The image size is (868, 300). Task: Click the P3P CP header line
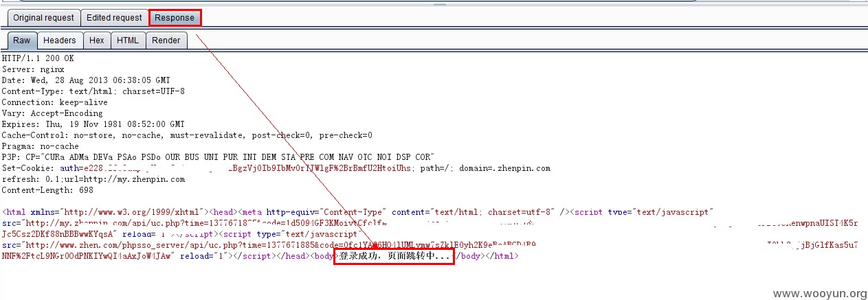coord(219,157)
